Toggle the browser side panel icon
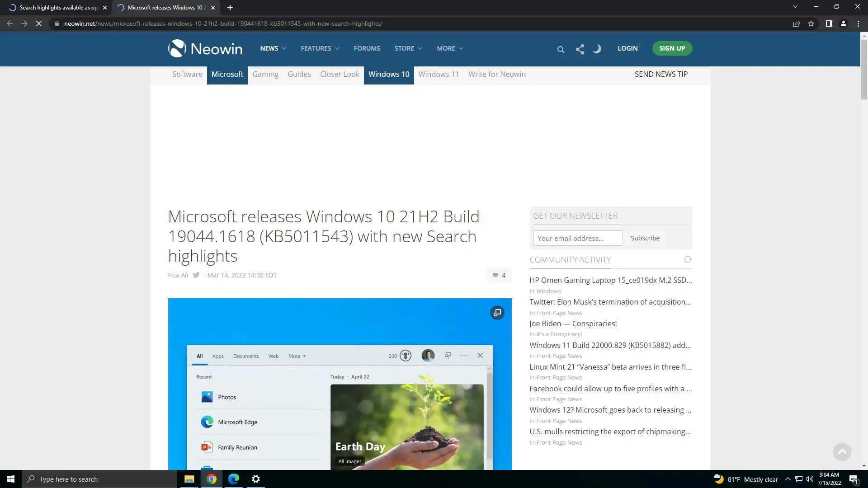Image resolution: width=868 pixels, height=488 pixels. pos(829,23)
